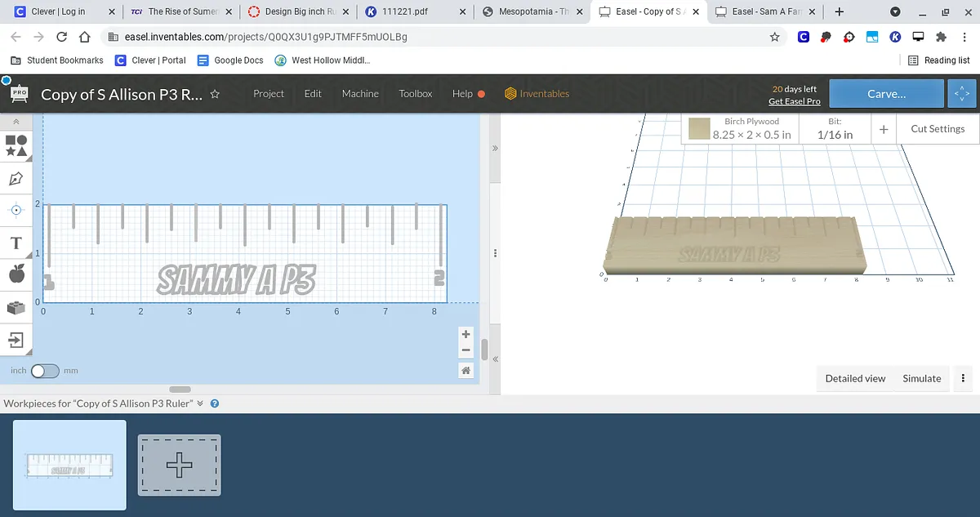Open the Apps block icon
Screen dimensions: 980x517
click(16, 307)
